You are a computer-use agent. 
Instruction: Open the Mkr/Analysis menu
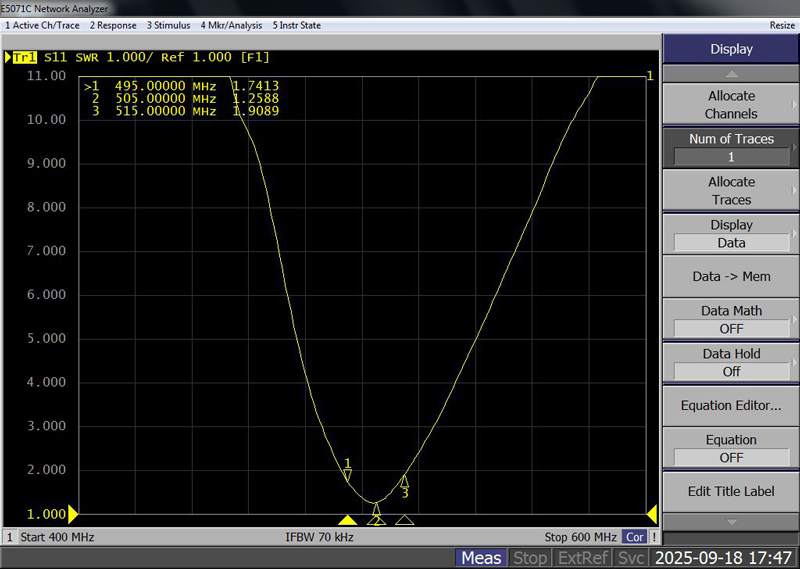(x=231, y=25)
